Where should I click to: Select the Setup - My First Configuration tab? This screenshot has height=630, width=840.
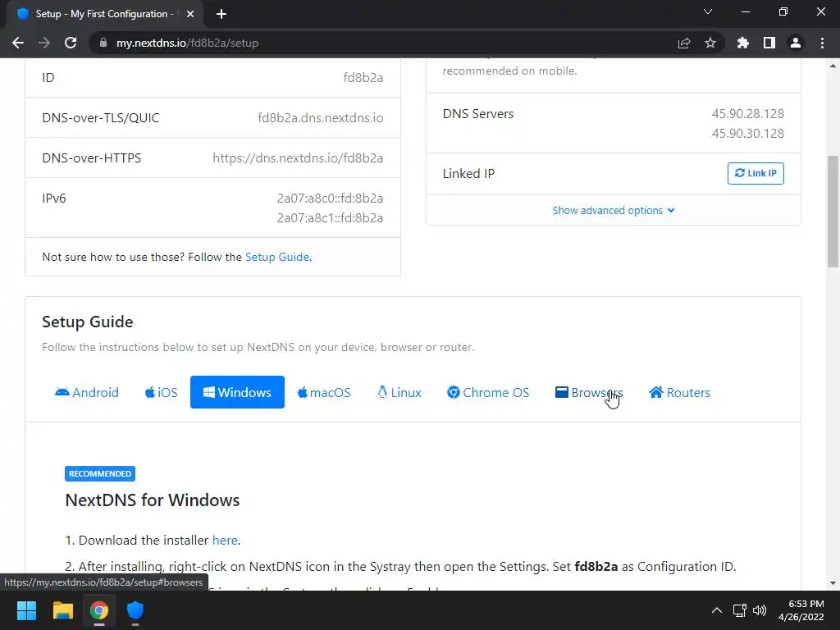(102, 14)
